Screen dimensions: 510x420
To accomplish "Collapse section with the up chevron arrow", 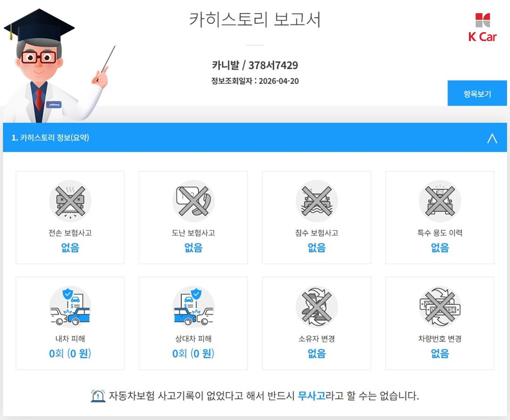I will pyautogui.click(x=492, y=138).
